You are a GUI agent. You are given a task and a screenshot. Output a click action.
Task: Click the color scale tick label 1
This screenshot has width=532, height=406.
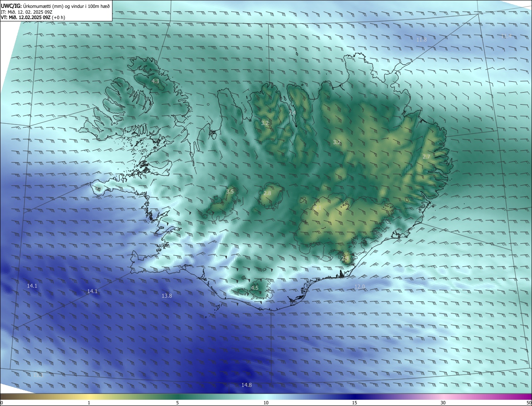tap(89, 403)
